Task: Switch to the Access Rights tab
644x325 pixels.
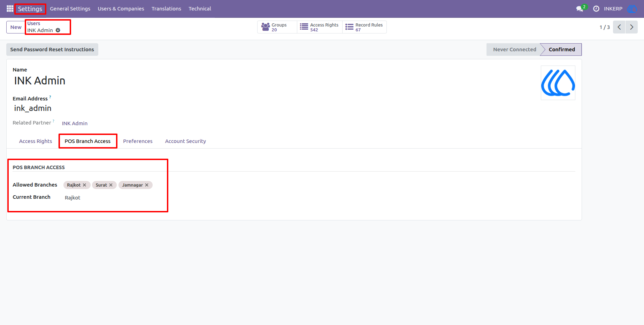Action: (x=36, y=141)
